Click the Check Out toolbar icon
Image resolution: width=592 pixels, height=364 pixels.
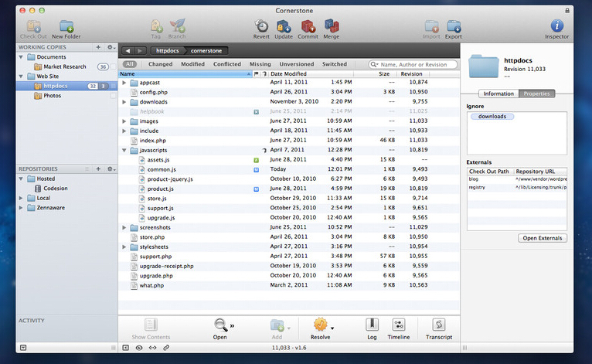33,26
